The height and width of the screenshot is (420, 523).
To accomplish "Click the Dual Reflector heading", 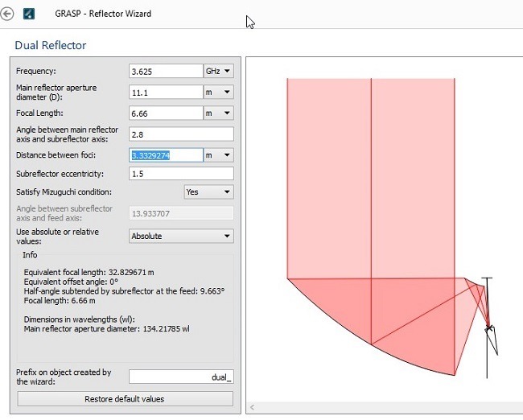I will pos(50,46).
